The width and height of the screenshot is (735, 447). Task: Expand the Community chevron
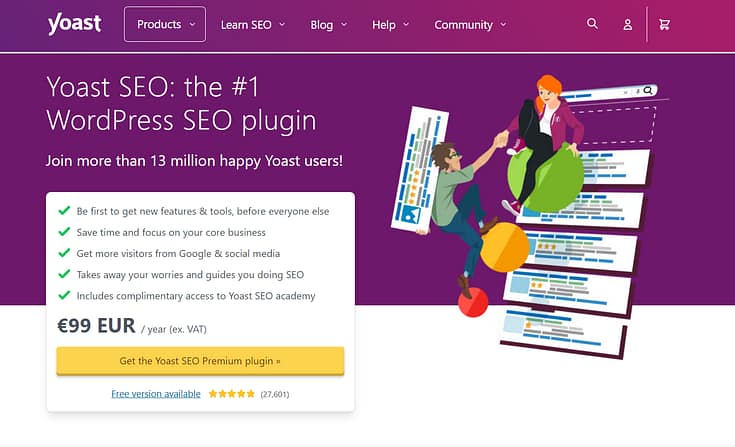(x=503, y=24)
